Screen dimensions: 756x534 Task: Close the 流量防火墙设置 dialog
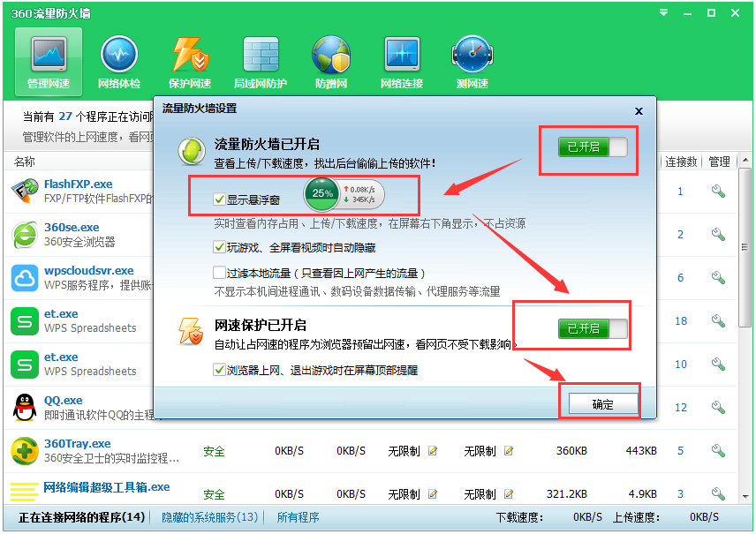point(639,111)
